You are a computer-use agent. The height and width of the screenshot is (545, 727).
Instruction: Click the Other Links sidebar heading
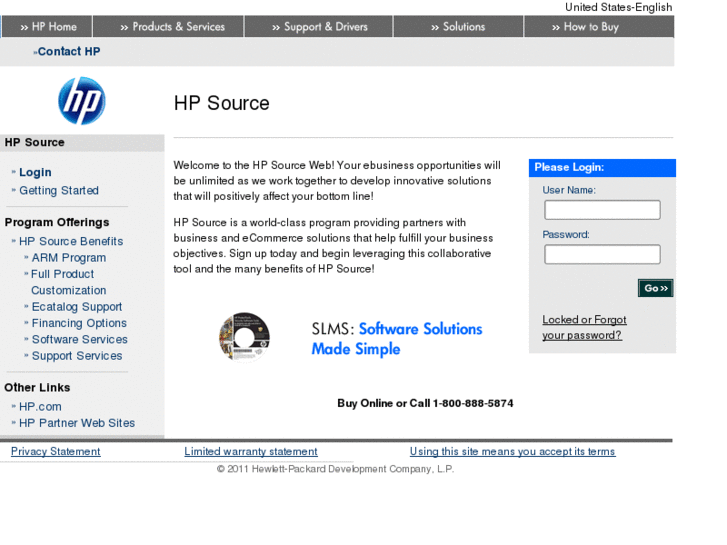coord(37,387)
